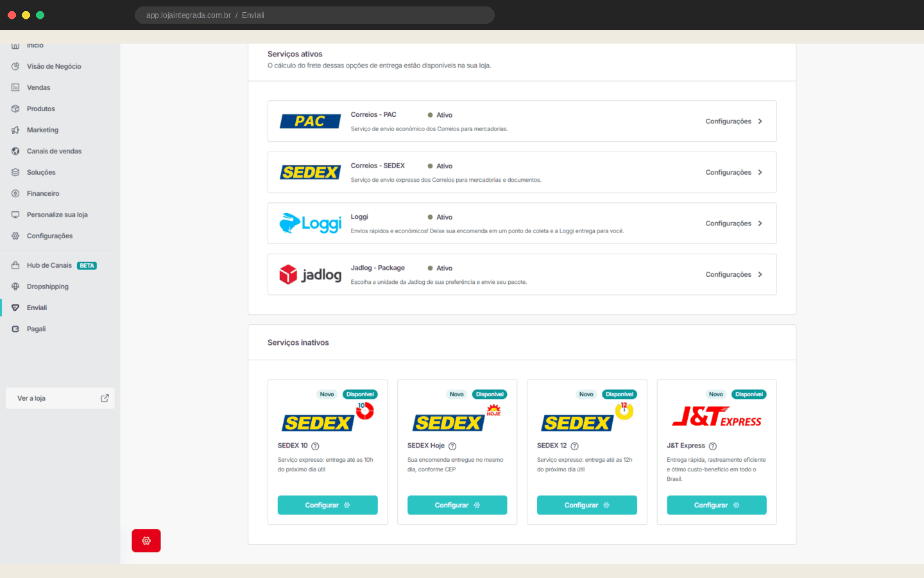
Task: Click the J&T Express logo
Action: [x=717, y=416]
